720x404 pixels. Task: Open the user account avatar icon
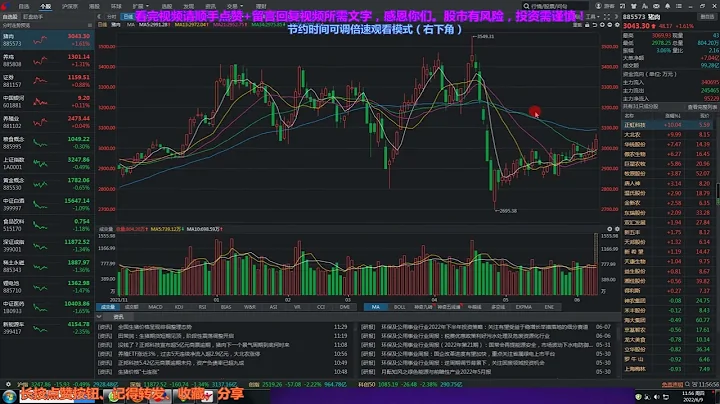[x=598, y=6]
